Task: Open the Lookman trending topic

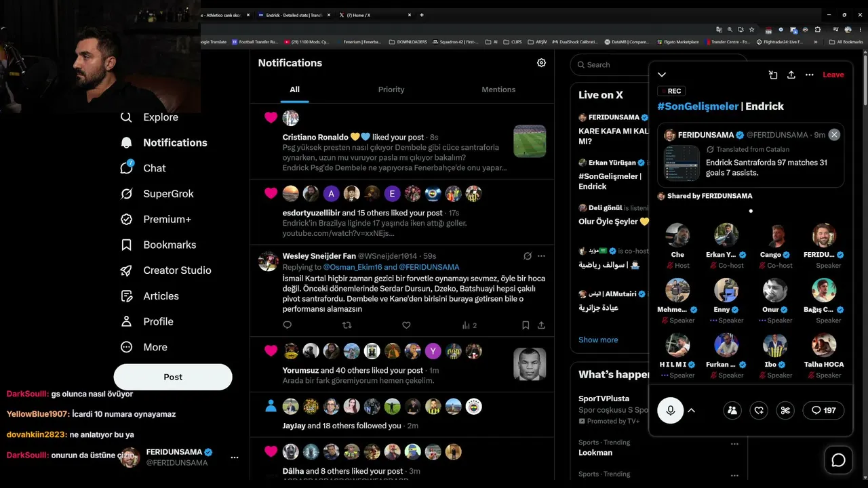Action: click(x=595, y=453)
